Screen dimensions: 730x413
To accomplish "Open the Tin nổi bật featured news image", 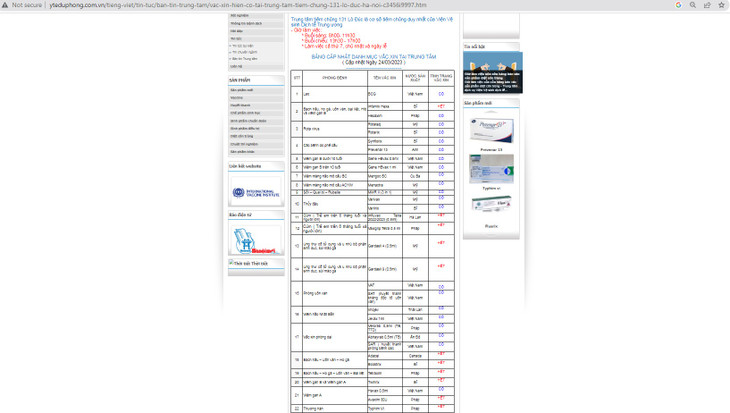I will pos(492,73).
